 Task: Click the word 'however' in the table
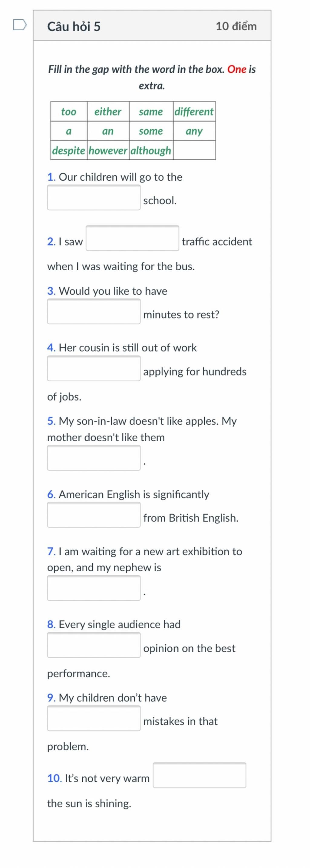tap(108, 150)
